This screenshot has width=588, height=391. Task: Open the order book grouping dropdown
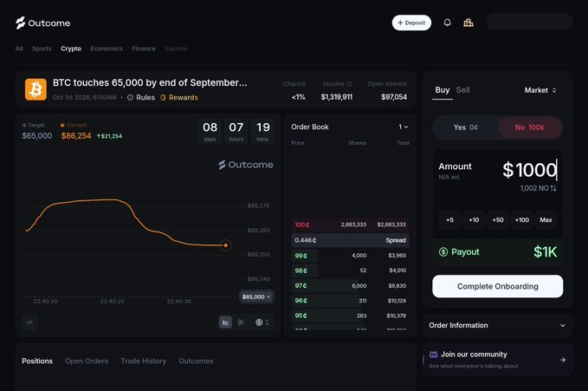[x=404, y=127]
